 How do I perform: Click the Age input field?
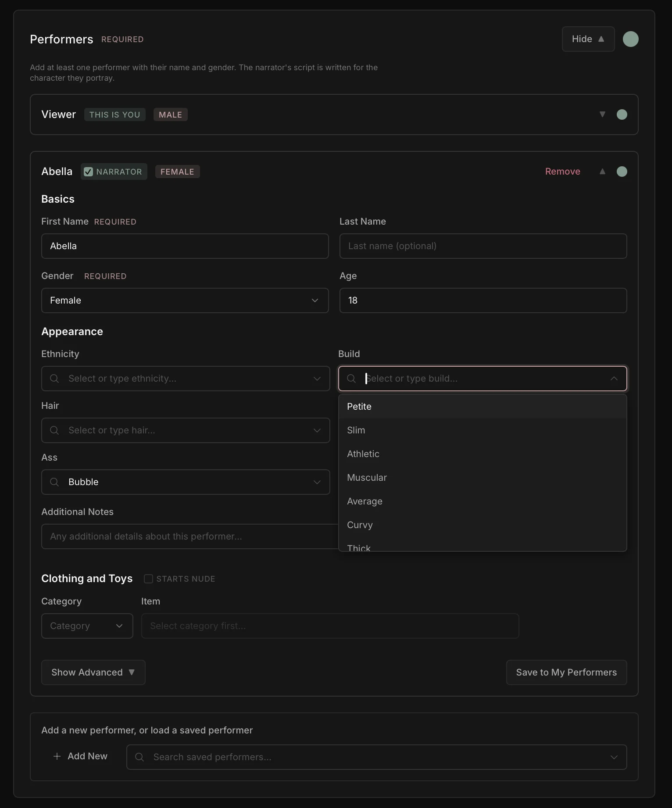483,300
